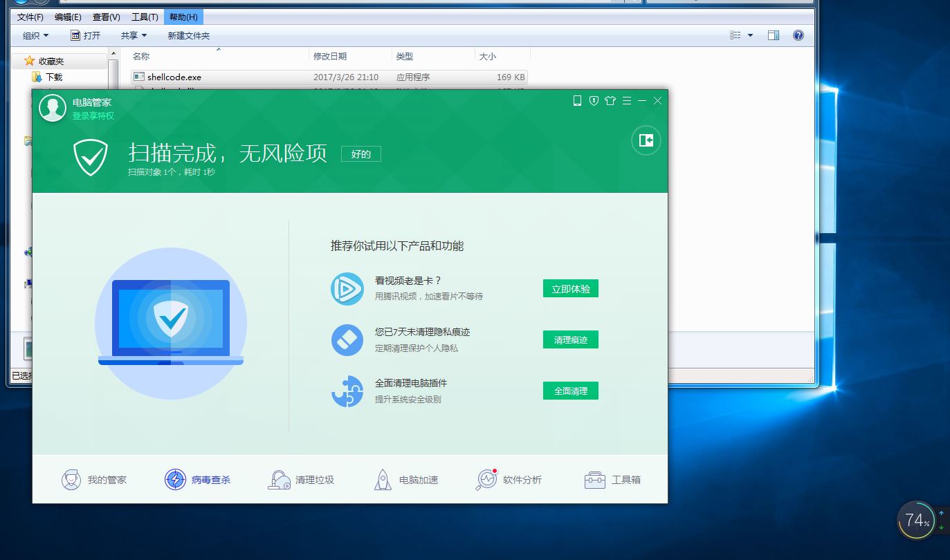This screenshot has height=560, width=950.
Task: Open 软件分析 tab
Action: [509, 480]
